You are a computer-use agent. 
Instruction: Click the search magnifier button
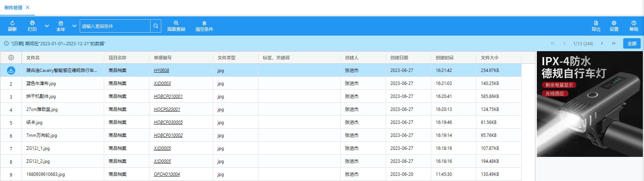pos(156,26)
